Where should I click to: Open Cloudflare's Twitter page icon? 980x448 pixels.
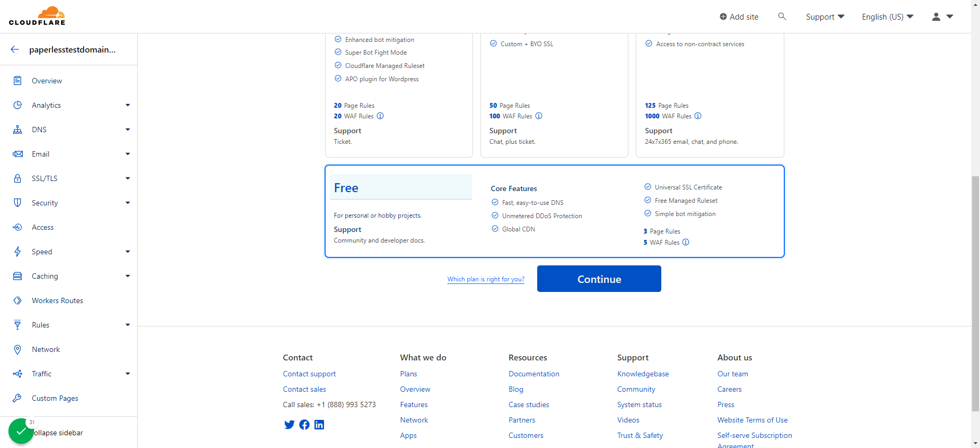pyautogui.click(x=289, y=425)
